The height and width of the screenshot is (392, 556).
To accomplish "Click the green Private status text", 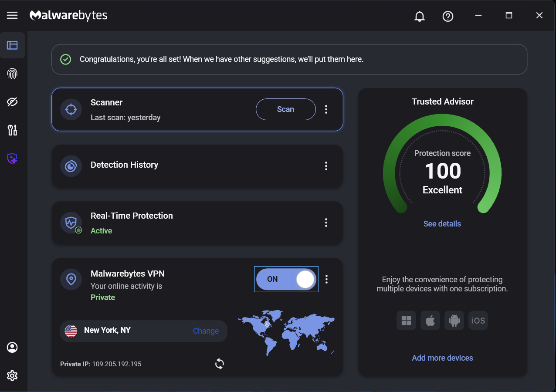I will coord(103,297).
